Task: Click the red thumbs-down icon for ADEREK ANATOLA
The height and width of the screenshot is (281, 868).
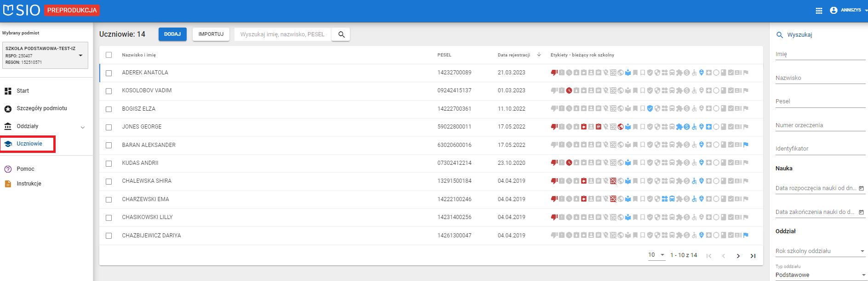Action: pos(554,73)
